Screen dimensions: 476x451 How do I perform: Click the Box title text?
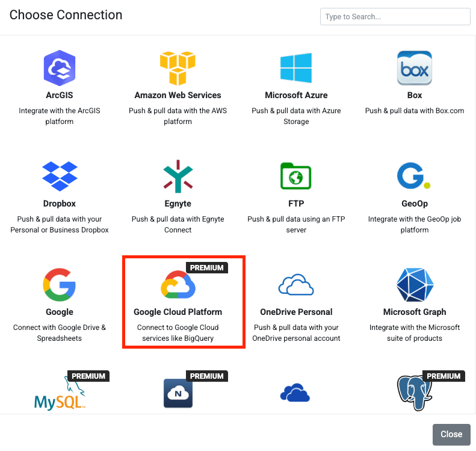click(x=415, y=95)
